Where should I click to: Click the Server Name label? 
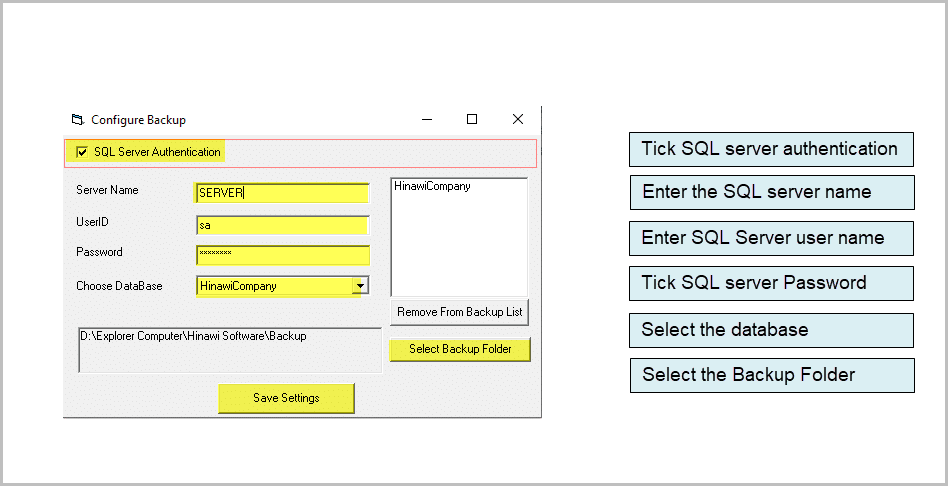click(x=107, y=190)
